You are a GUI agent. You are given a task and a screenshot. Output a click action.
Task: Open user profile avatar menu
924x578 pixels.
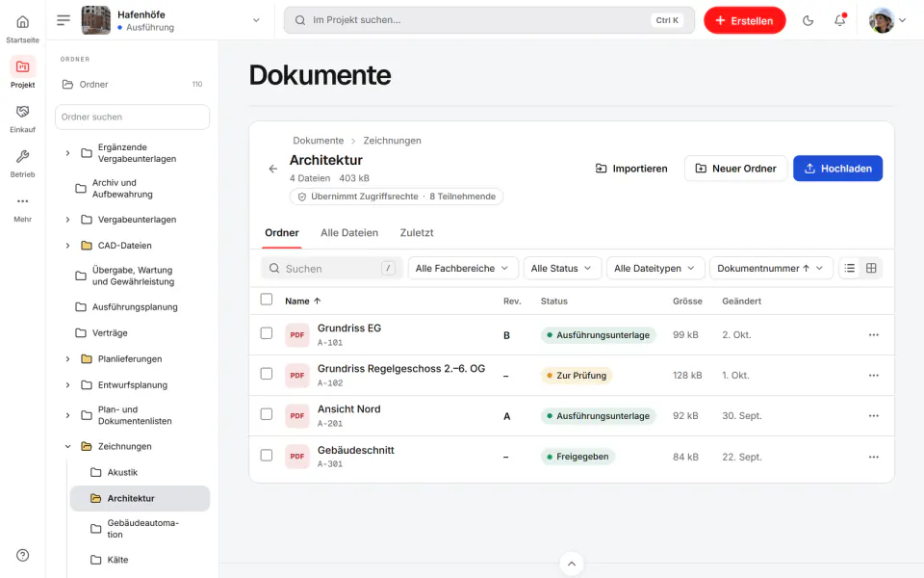click(887, 20)
